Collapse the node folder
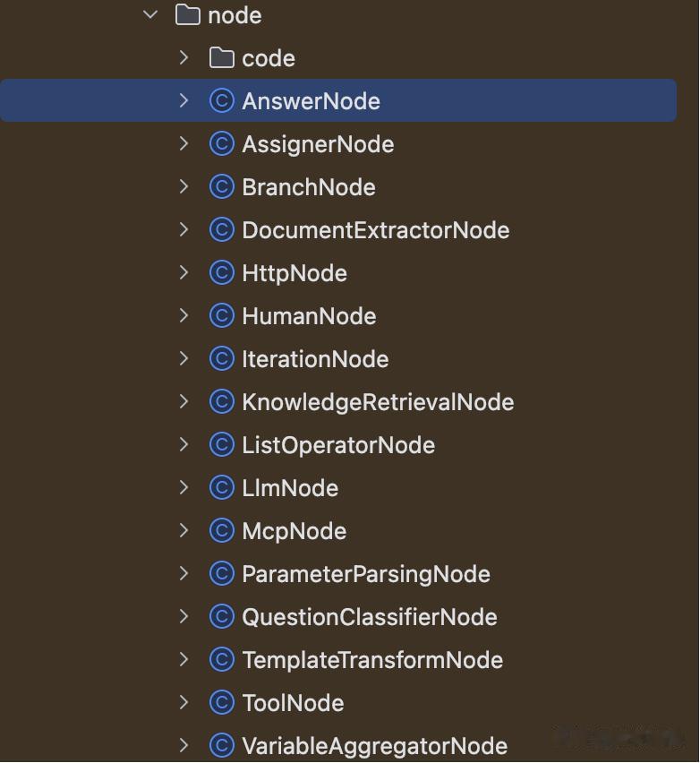This screenshot has height=763, width=700. [x=150, y=15]
